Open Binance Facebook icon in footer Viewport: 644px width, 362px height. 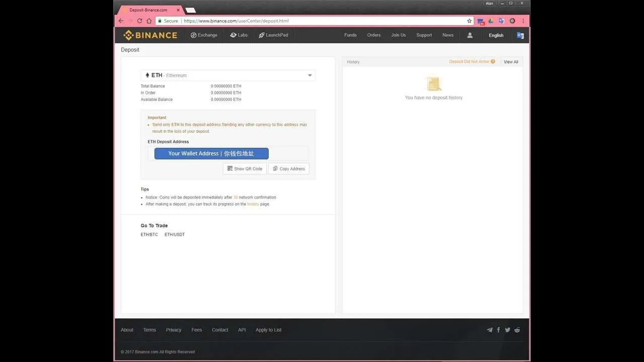pos(499,330)
